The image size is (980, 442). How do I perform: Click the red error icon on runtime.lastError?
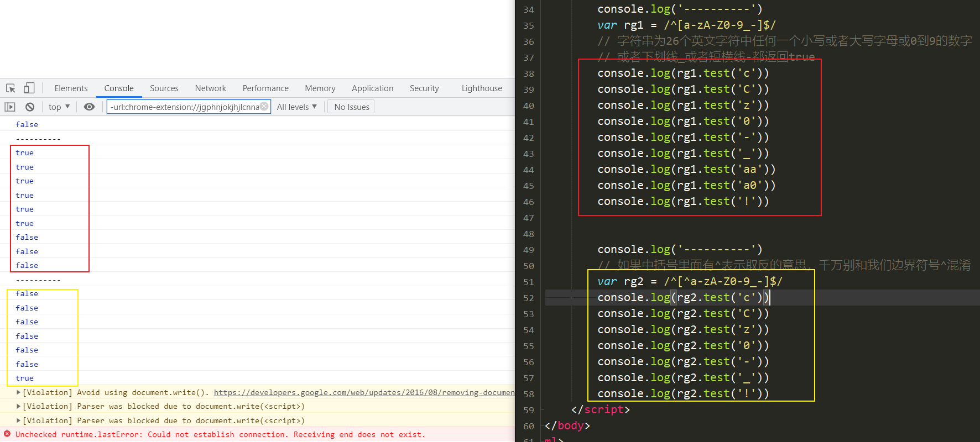[x=7, y=434]
